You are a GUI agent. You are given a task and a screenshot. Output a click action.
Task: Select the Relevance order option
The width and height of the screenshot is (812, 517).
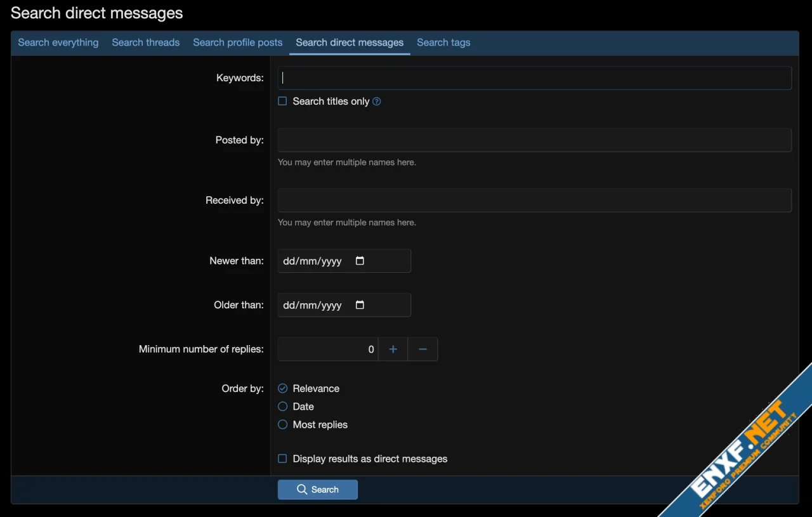[283, 388]
